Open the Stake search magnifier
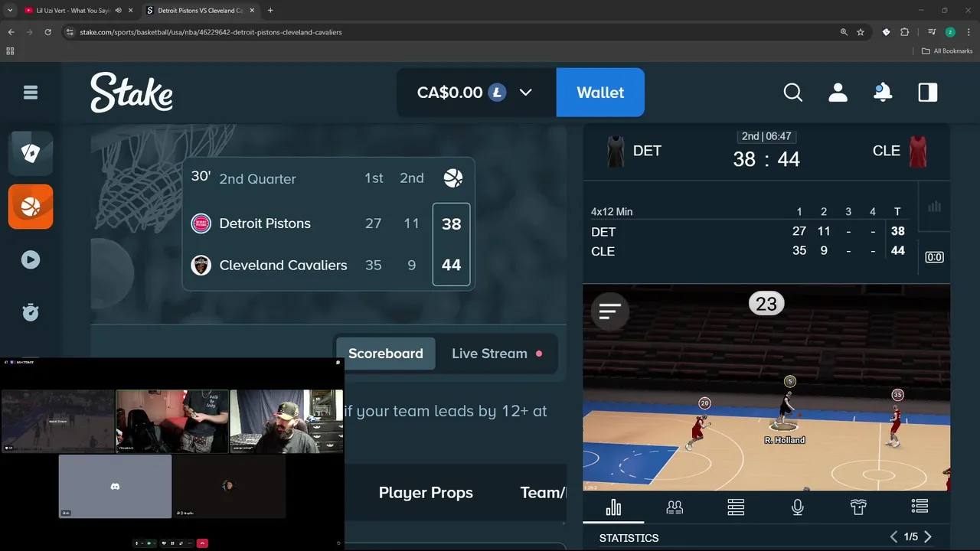Screen dimensions: 980x551 [793, 93]
